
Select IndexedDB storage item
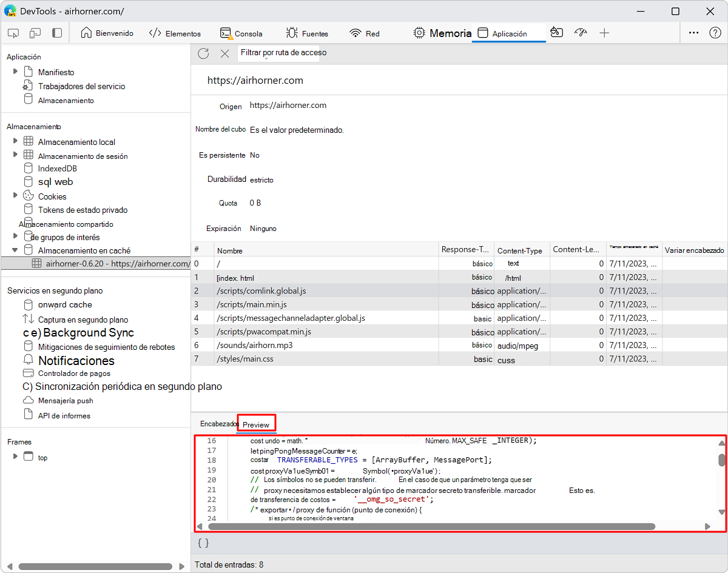click(57, 168)
